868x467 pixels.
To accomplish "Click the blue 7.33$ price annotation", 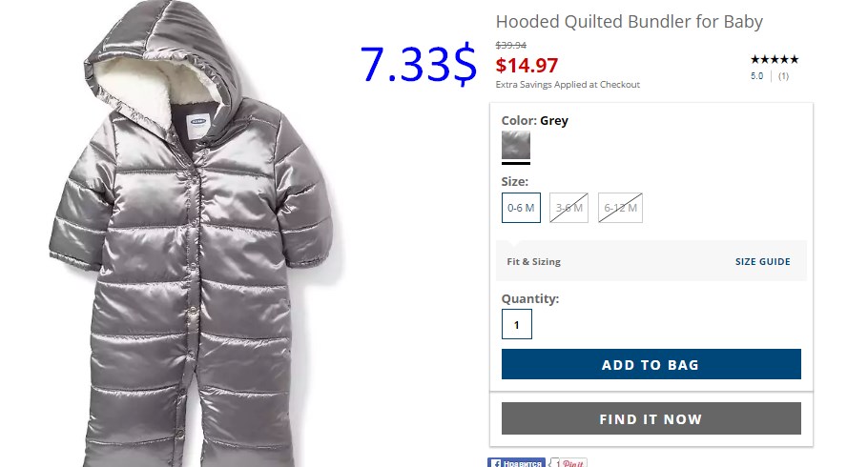I will pos(419,64).
